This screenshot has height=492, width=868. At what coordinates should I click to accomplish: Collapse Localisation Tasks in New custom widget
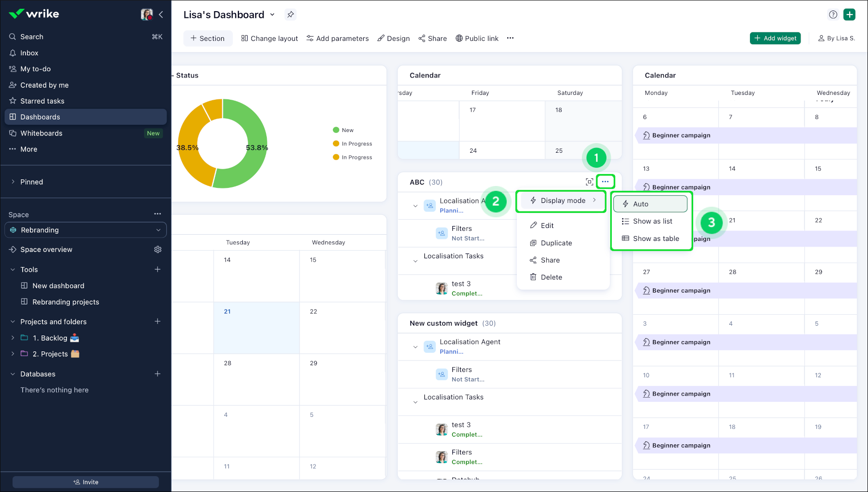pyautogui.click(x=415, y=402)
